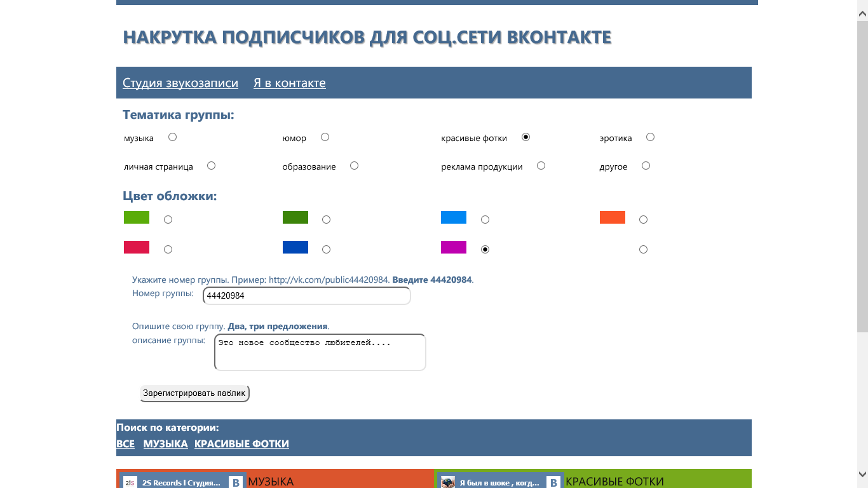The width and height of the screenshot is (868, 488).
Task: Open the 'Студия звукозаписи' link
Action: point(180,83)
